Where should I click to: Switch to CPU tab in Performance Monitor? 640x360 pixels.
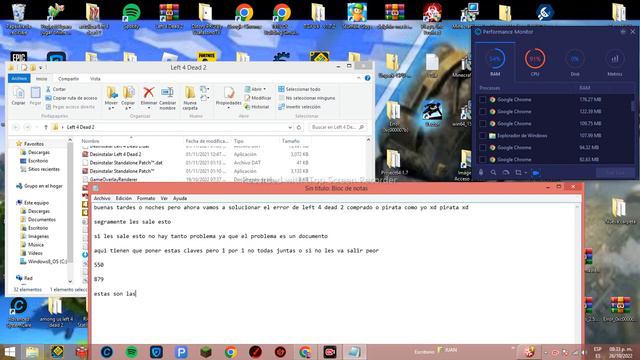point(535,62)
